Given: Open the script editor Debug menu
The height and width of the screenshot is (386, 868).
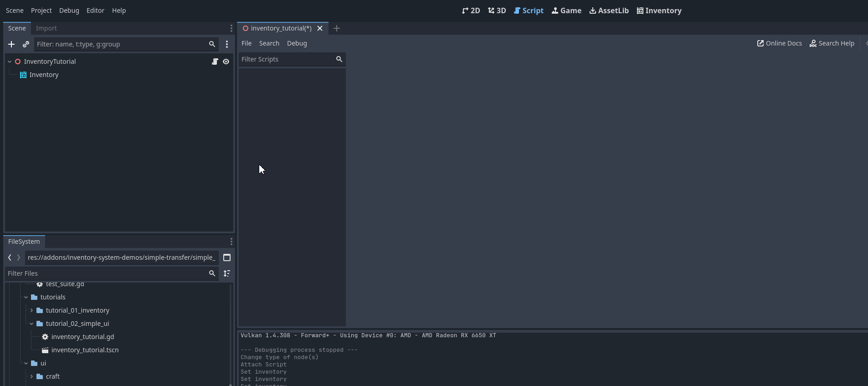Looking at the screenshot, I should 297,43.
